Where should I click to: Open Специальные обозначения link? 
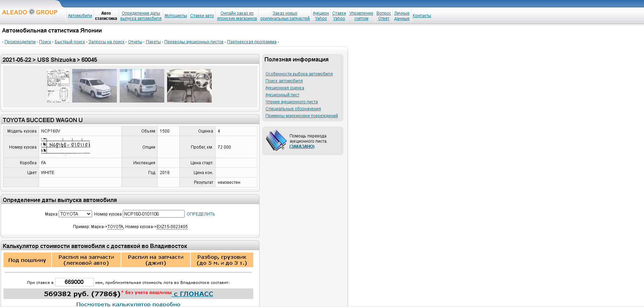coord(293,109)
